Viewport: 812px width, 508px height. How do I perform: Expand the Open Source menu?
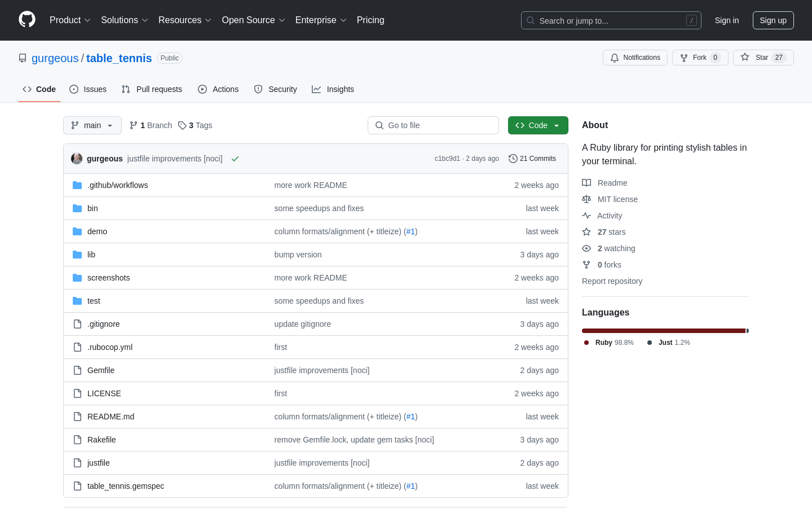[254, 20]
